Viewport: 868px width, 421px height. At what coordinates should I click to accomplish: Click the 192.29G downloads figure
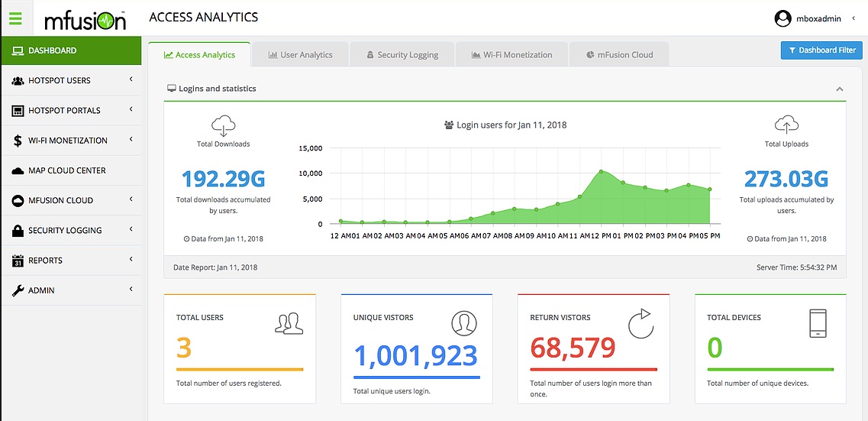point(223,179)
